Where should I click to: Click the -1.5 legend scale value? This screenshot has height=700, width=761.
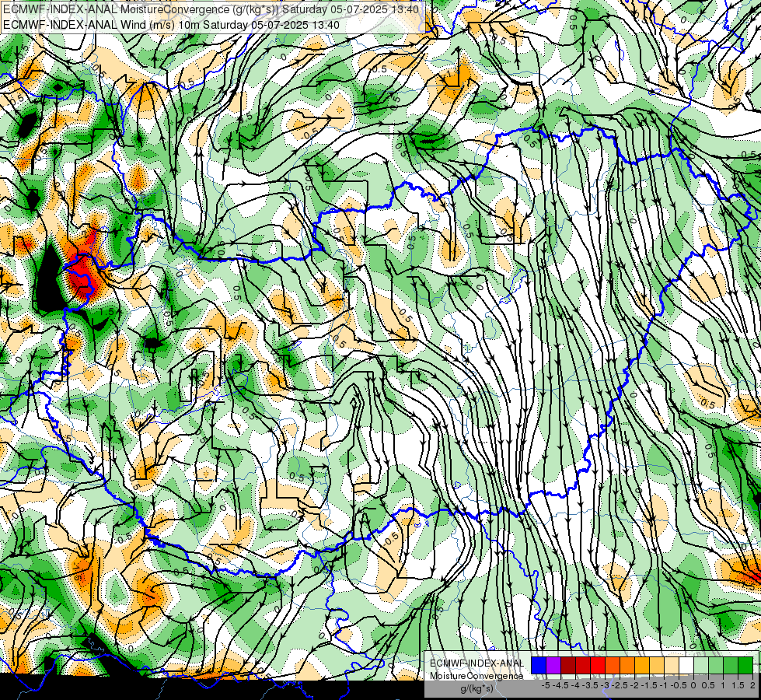(x=649, y=685)
